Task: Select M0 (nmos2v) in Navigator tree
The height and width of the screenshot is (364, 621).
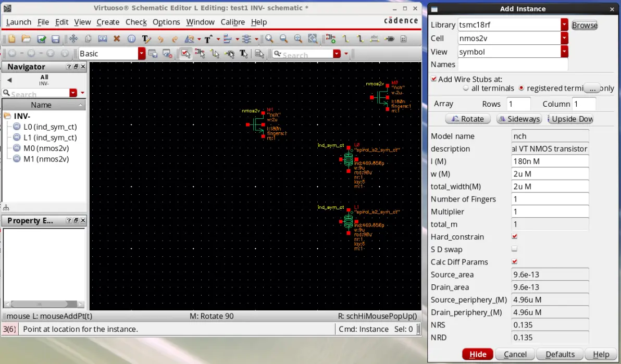Action: 46,148
